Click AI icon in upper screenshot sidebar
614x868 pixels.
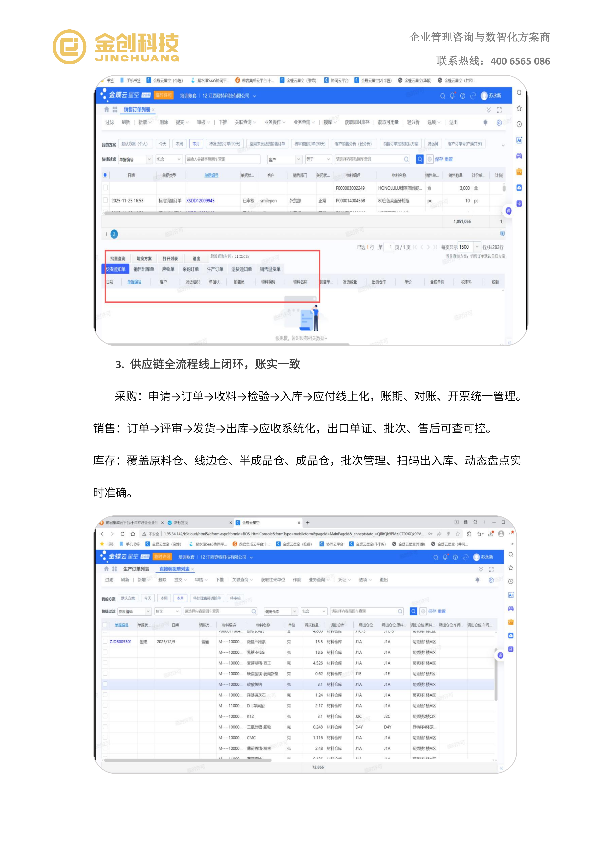(519, 140)
